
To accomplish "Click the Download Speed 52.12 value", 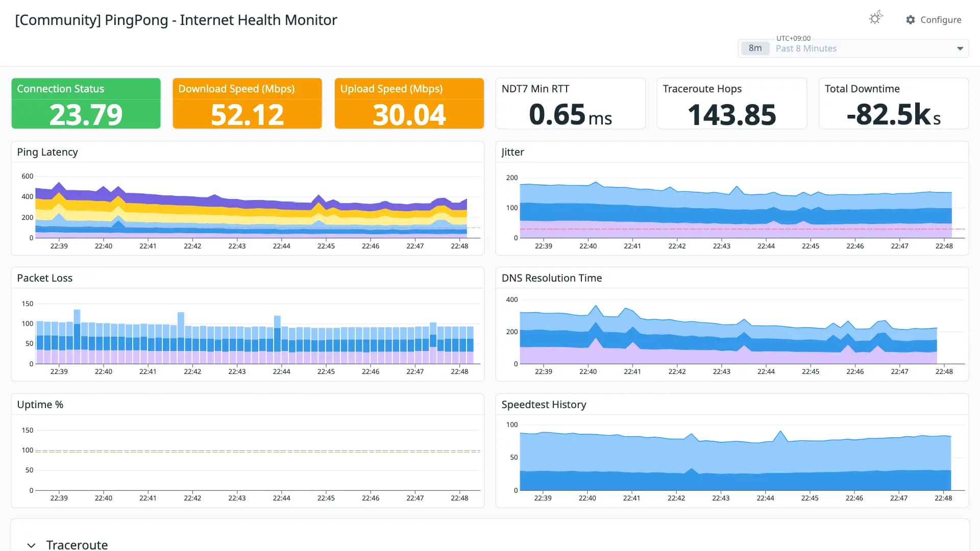I will tap(247, 114).
